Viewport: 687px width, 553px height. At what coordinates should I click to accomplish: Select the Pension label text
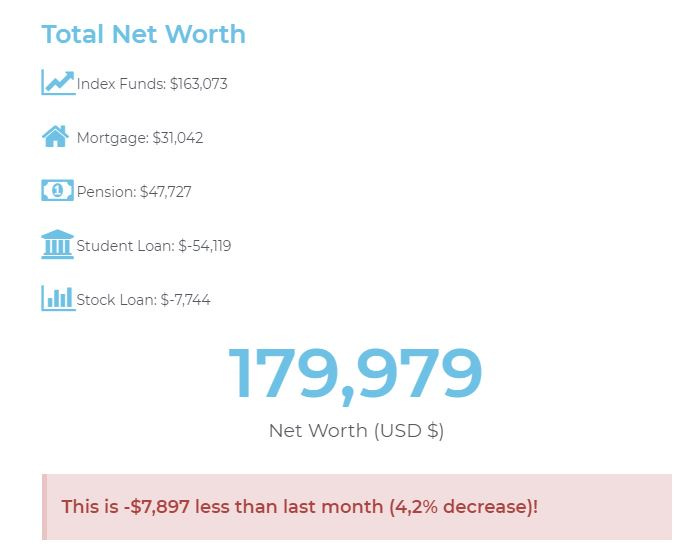point(105,192)
